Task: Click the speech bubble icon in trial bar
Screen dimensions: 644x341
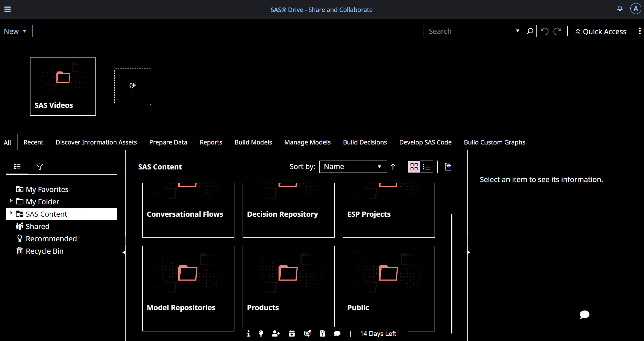Action: pos(337,333)
